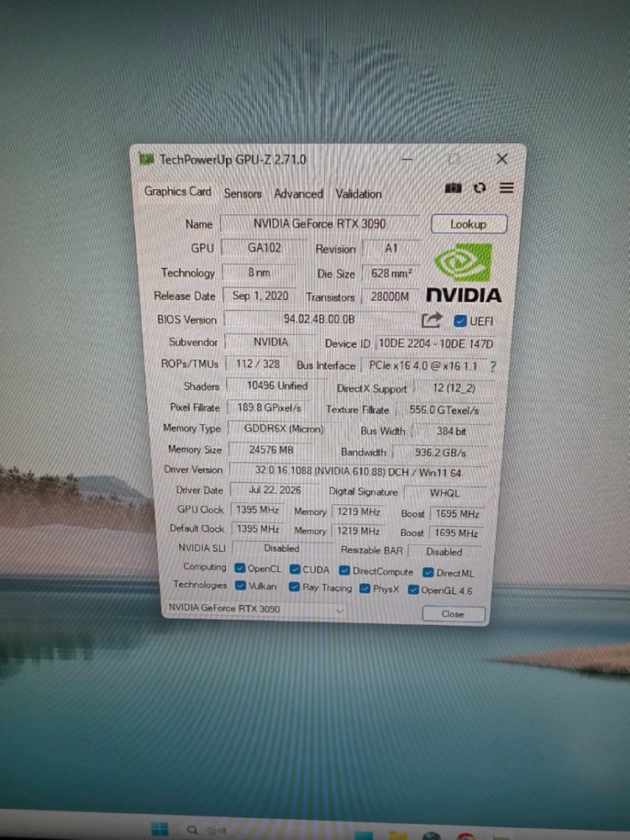
Task: Select the Graphics Card tab
Action: (177, 192)
